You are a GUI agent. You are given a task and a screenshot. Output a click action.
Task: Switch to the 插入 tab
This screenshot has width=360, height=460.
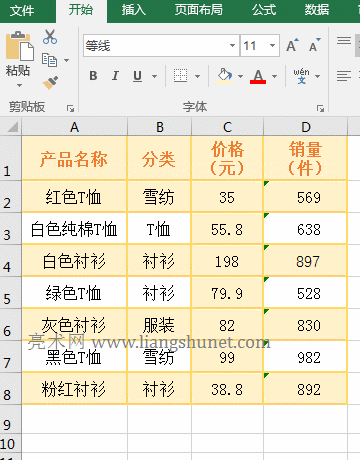[x=133, y=10]
